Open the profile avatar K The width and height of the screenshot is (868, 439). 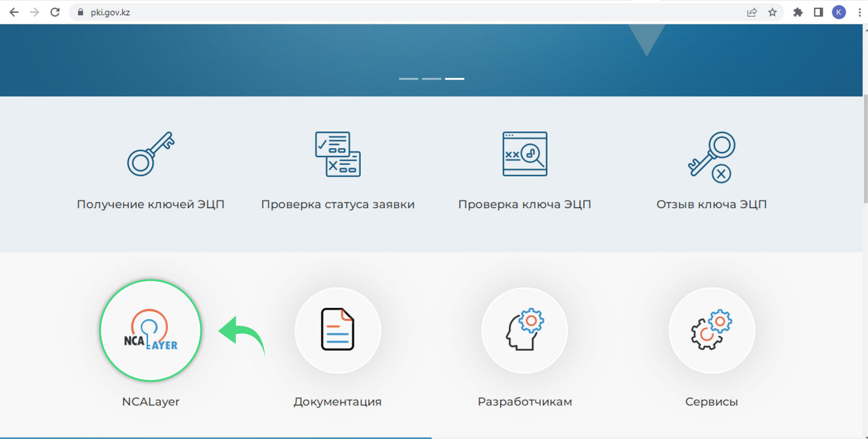click(x=839, y=12)
